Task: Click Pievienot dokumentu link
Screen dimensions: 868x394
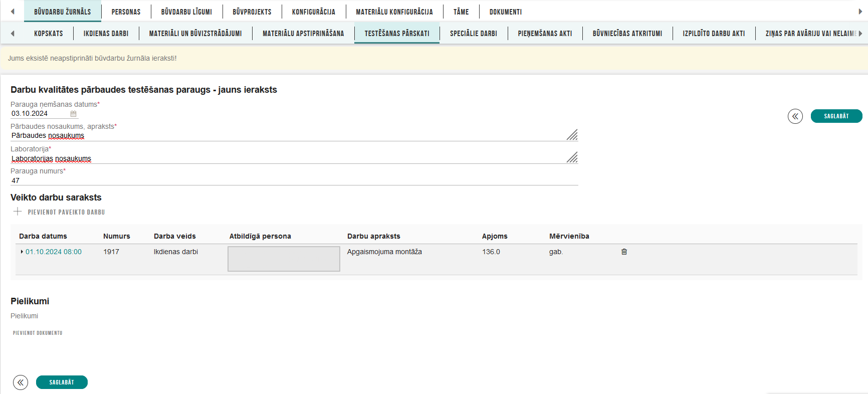Action: [38, 333]
